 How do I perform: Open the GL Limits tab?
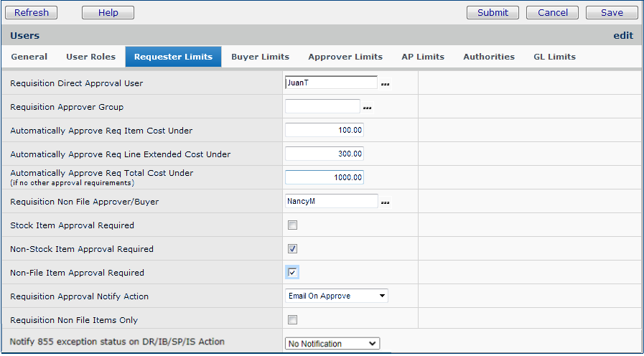click(x=554, y=57)
